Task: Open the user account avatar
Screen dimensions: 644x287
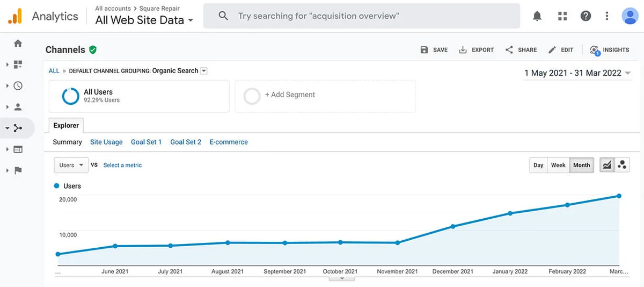Action: pos(630,16)
